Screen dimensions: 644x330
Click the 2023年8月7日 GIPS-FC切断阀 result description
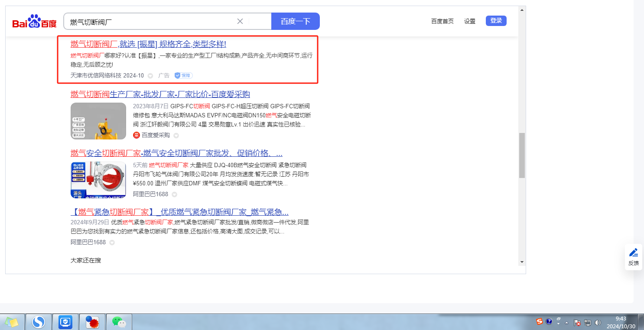(222, 116)
